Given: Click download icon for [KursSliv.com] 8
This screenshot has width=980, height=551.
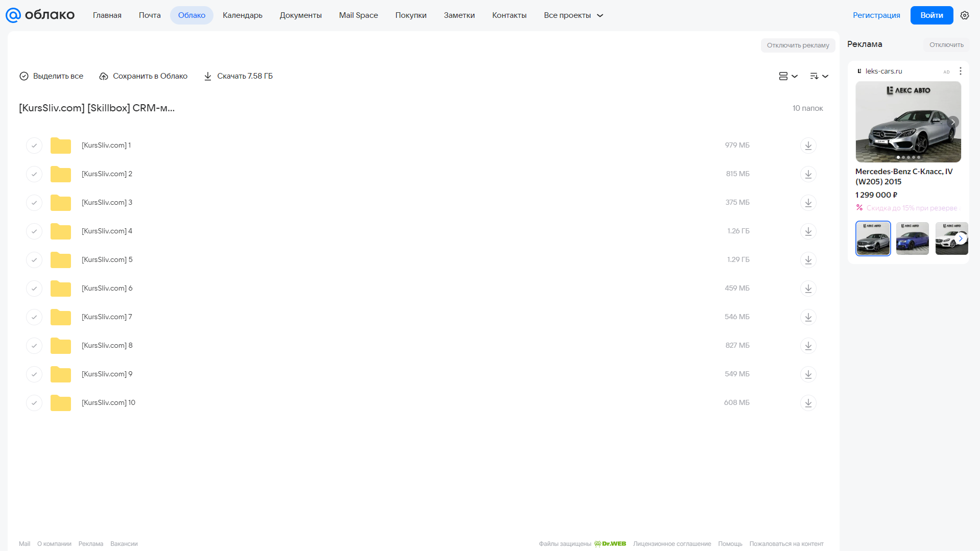Looking at the screenshot, I should coord(808,346).
